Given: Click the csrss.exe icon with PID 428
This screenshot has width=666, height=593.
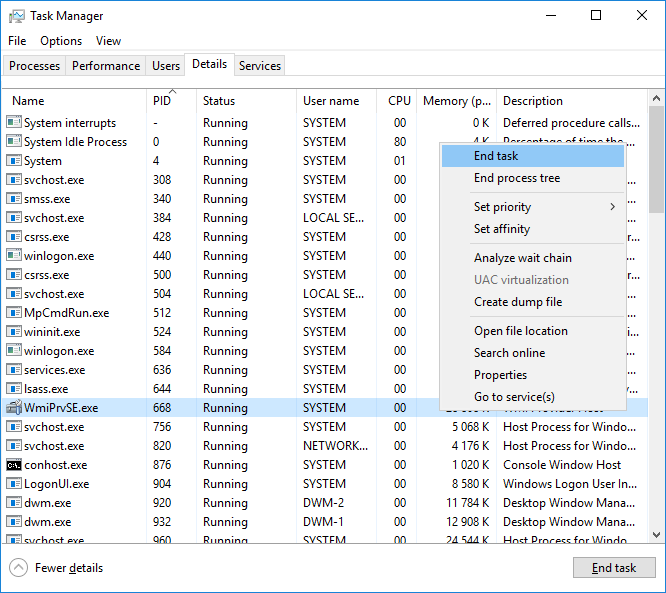Looking at the screenshot, I should pos(14,237).
